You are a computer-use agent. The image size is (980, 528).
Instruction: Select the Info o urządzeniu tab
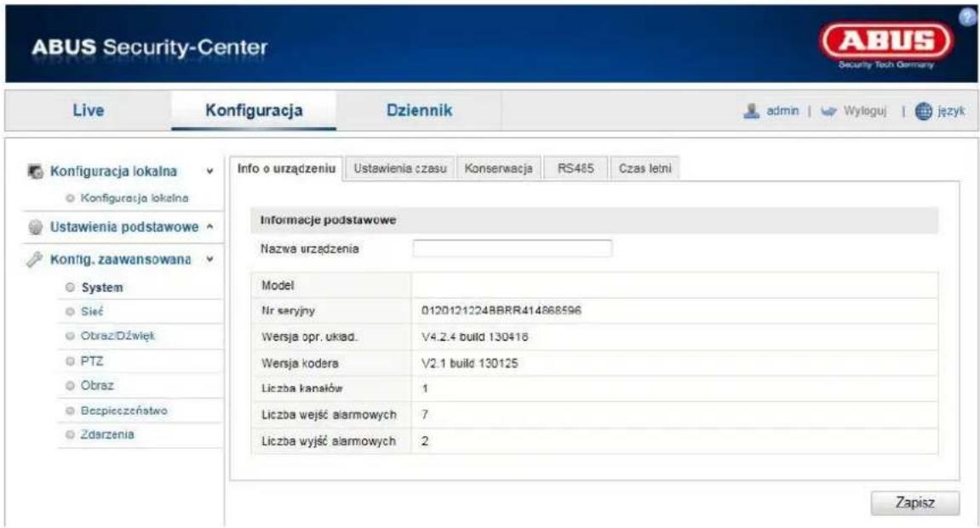click(x=286, y=169)
